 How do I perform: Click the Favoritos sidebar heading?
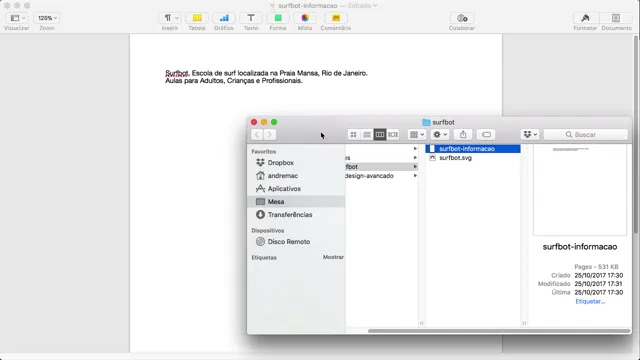click(264, 151)
